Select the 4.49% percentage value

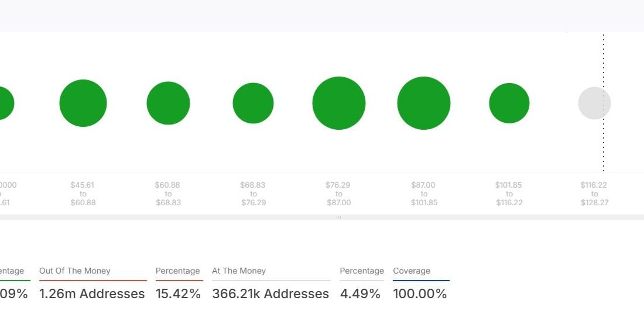(x=360, y=293)
